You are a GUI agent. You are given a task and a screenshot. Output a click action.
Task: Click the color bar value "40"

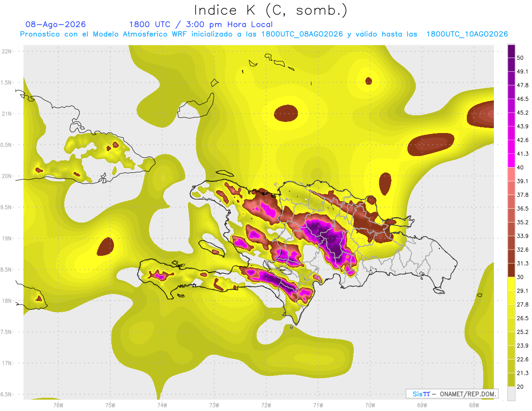tap(521, 168)
